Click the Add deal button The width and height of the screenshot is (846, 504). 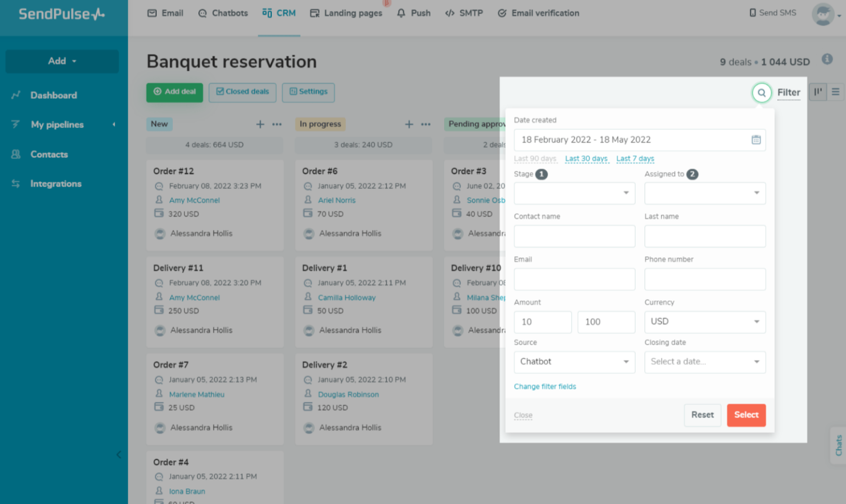point(174,92)
